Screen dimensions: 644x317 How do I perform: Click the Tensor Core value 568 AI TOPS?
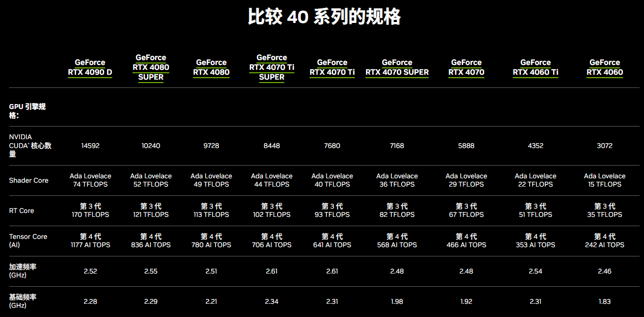click(397, 245)
